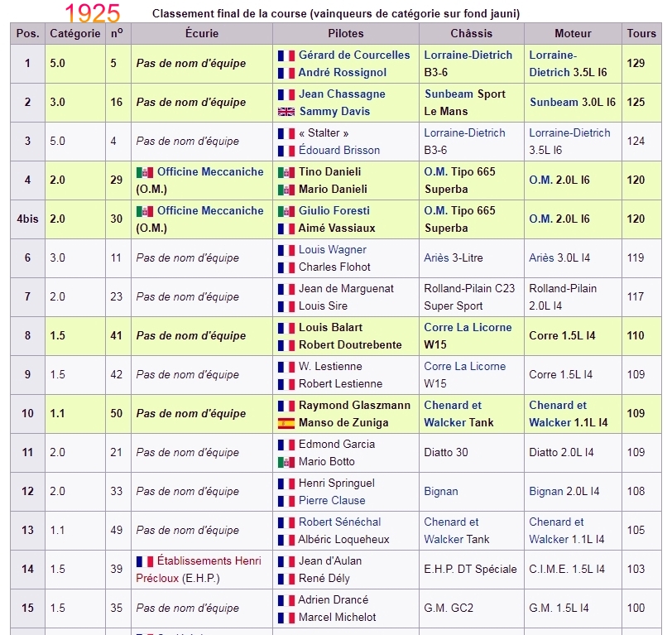Select 'G.M. GC2' chassis text
This screenshot has width=672, height=635.
(x=449, y=608)
